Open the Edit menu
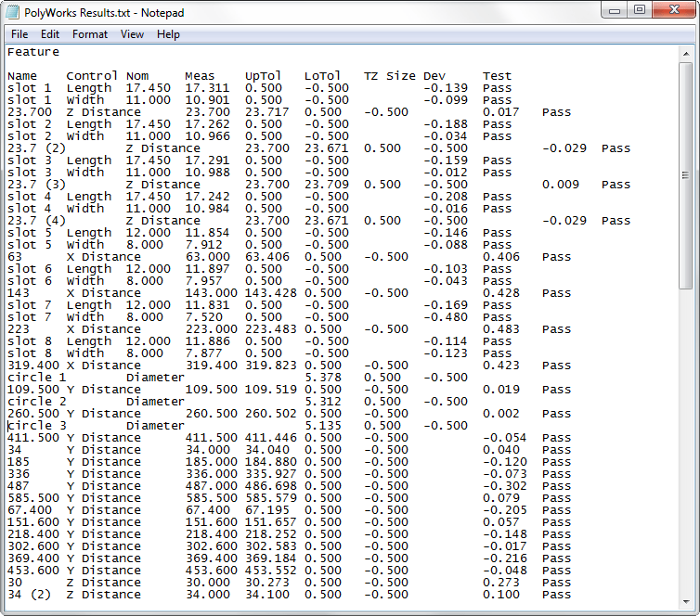This screenshot has height=616, width=700. pyautogui.click(x=49, y=34)
